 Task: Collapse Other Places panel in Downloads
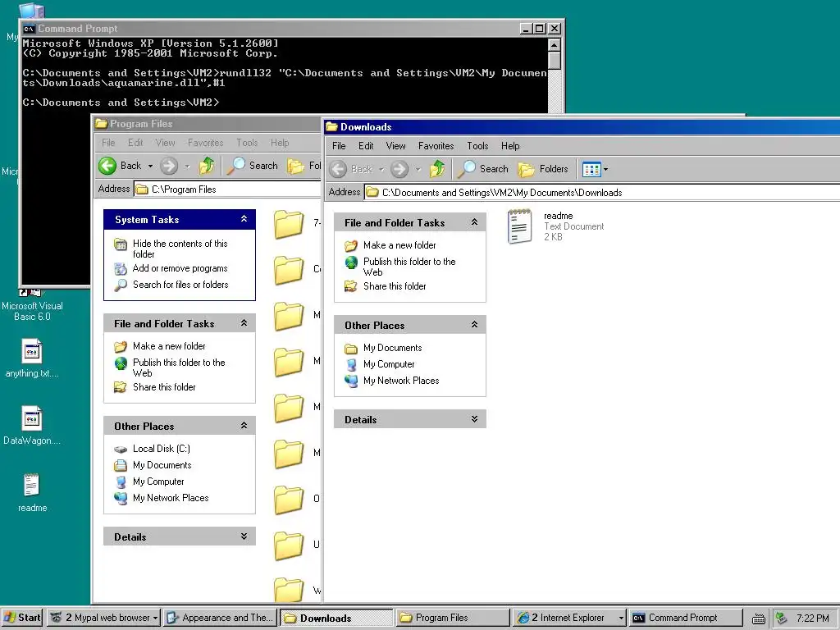[x=474, y=325]
